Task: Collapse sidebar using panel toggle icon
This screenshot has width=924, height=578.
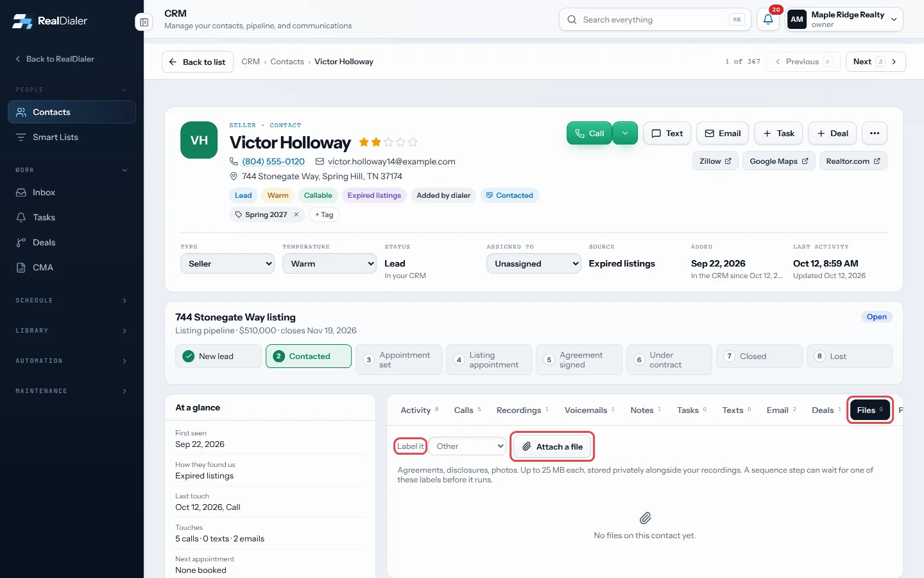Action: coord(144,22)
